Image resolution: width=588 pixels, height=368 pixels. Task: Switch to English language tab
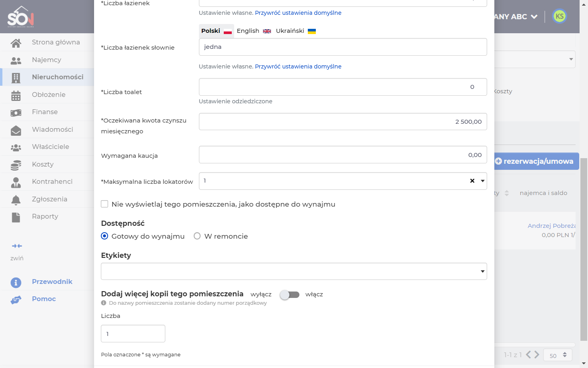(254, 31)
